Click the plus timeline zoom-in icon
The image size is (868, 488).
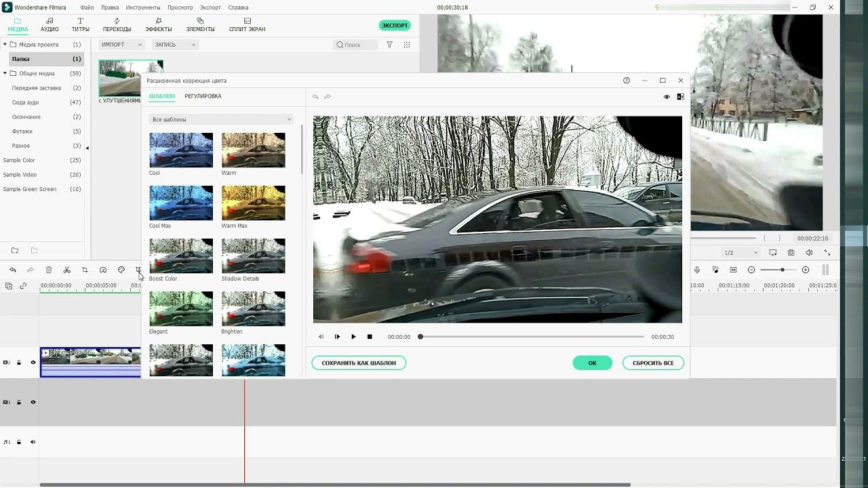coord(806,270)
